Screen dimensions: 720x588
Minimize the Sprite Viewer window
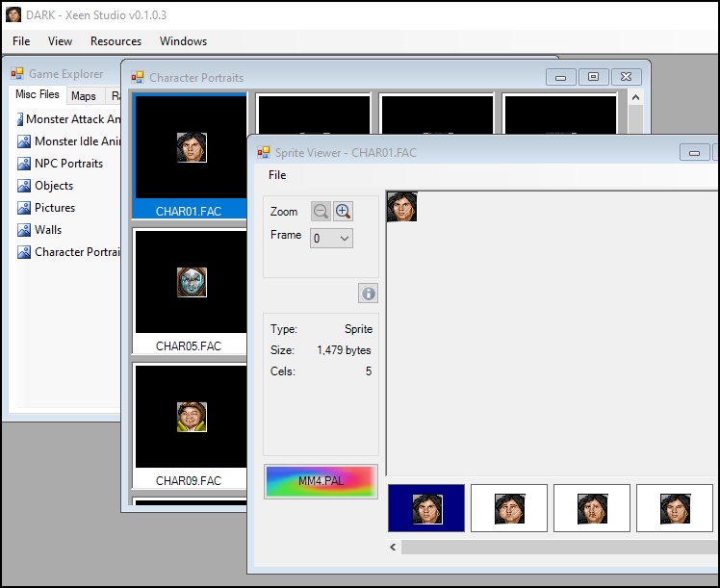point(694,152)
